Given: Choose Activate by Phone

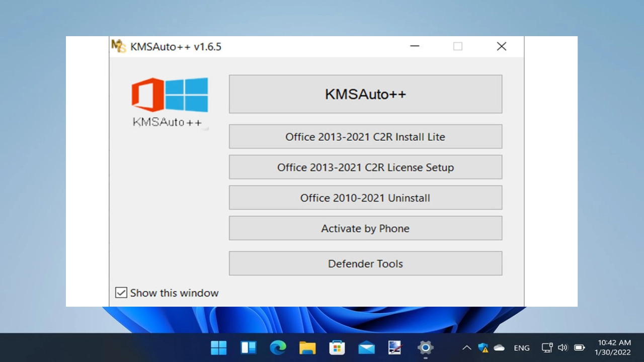Looking at the screenshot, I should (x=365, y=228).
